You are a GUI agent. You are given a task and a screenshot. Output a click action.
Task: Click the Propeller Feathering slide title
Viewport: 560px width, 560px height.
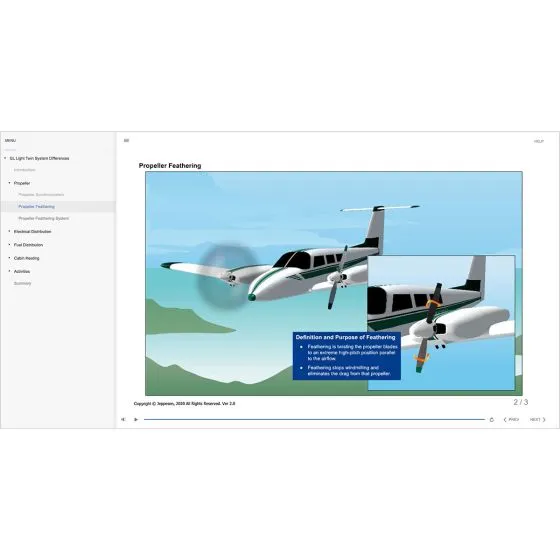[x=170, y=166]
